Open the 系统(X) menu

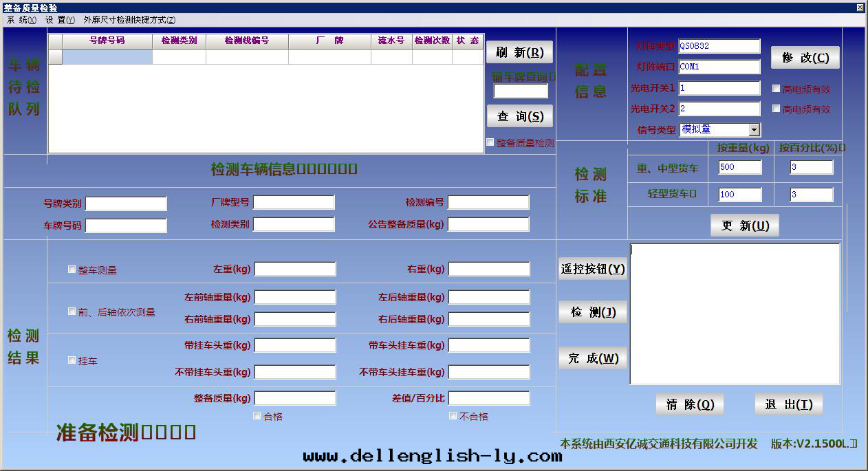point(21,20)
